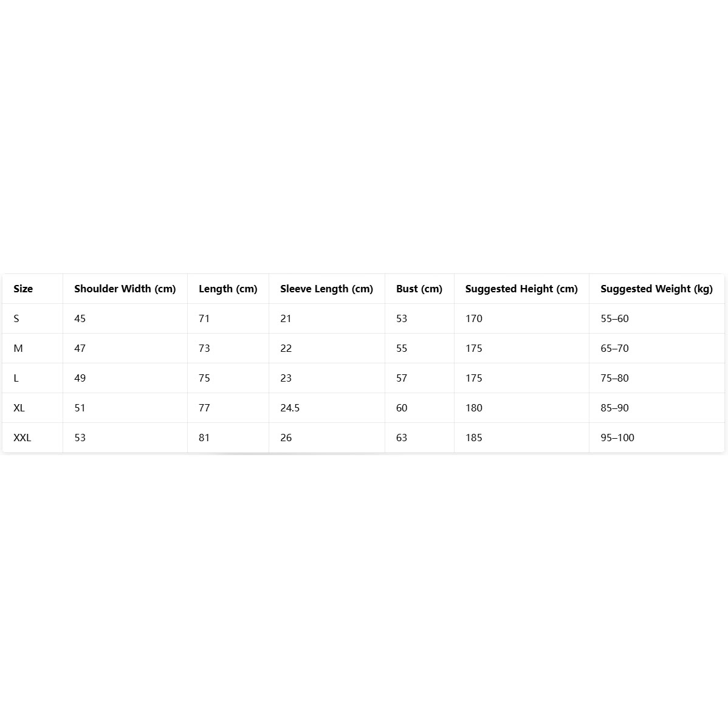
Task: Click the 24.5 sleeve length cell
Action: (290, 408)
